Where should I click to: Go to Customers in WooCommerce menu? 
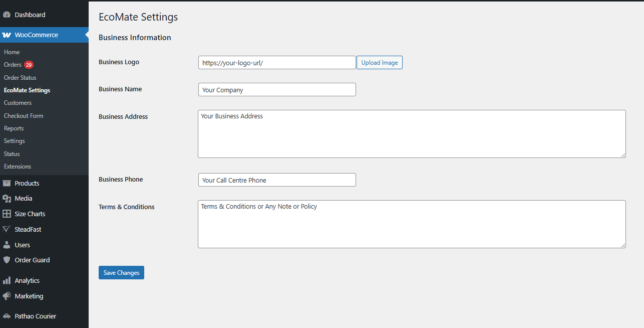18,102
